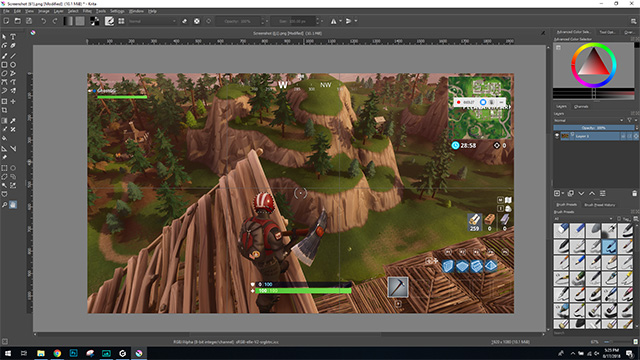
Task: Select the Line tool
Action: tap(13, 56)
